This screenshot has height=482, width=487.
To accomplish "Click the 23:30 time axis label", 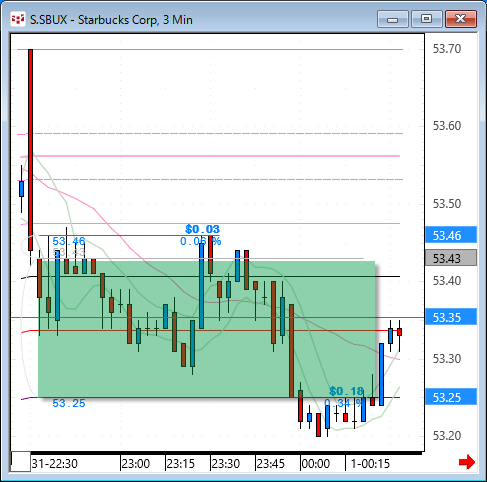I will tap(226, 463).
